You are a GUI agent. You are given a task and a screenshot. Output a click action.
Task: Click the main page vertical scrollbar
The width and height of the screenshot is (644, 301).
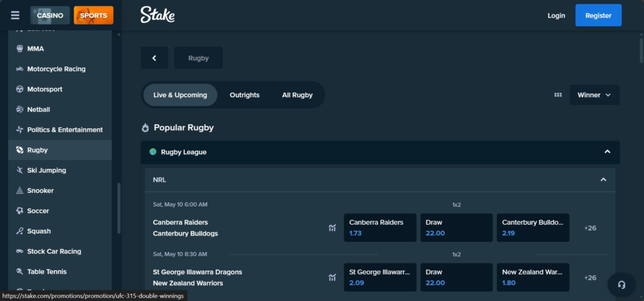point(641,50)
